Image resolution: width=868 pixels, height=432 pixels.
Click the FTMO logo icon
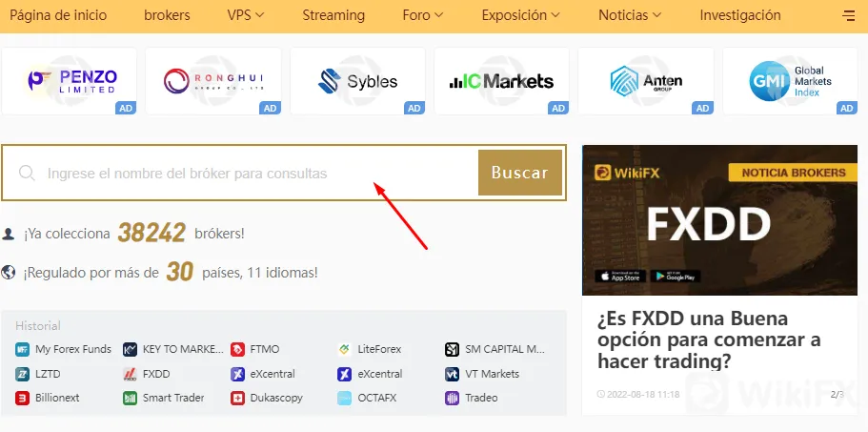point(237,349)
